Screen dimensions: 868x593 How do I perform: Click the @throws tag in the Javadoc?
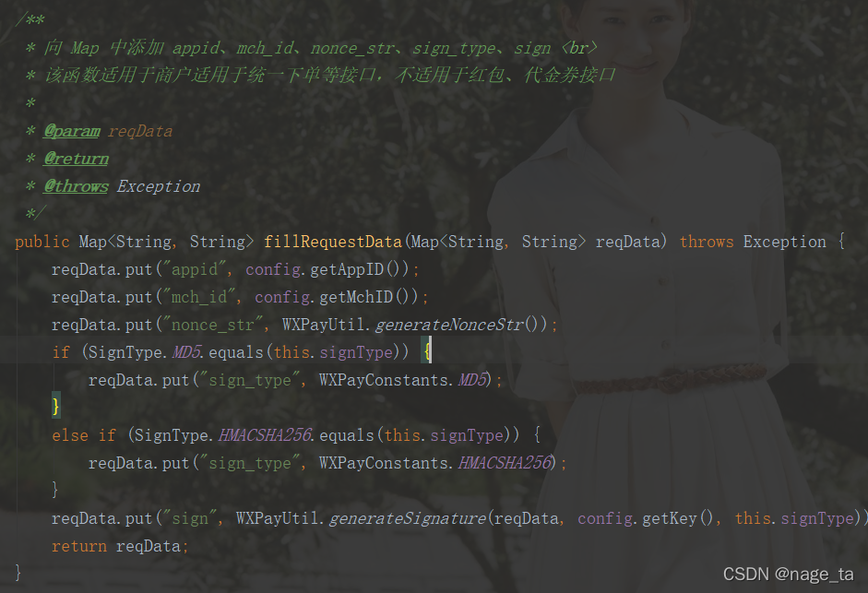tap(77, 186)
